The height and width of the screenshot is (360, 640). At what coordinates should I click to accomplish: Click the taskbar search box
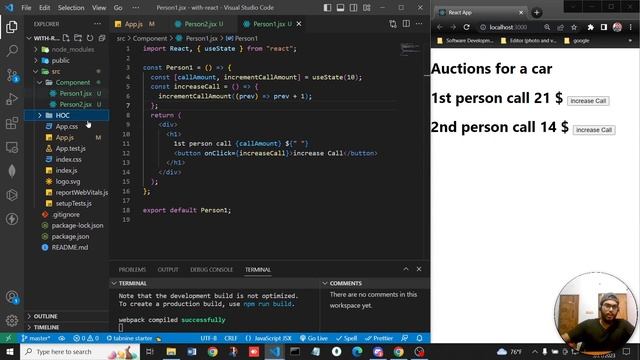(80, 351)
